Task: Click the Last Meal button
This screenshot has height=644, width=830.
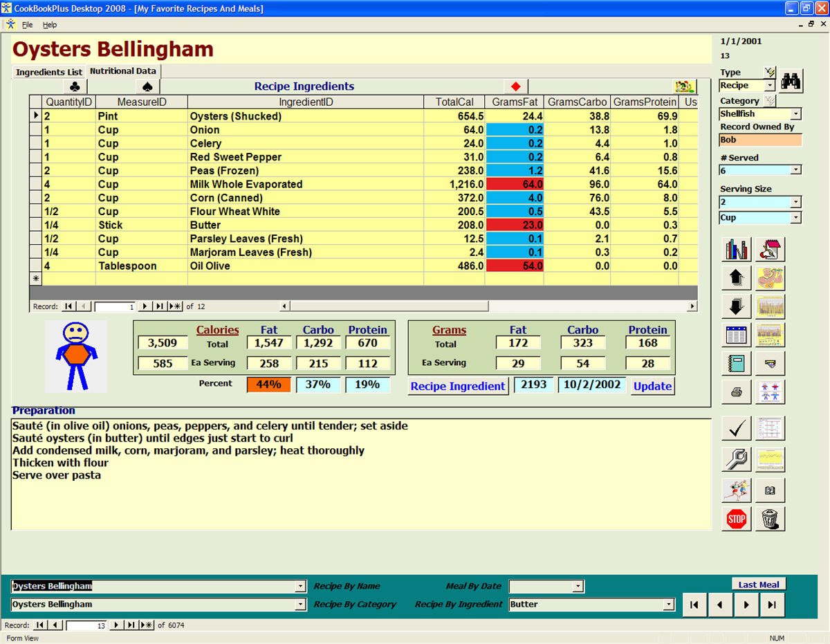Action: (x=758, y=585)
